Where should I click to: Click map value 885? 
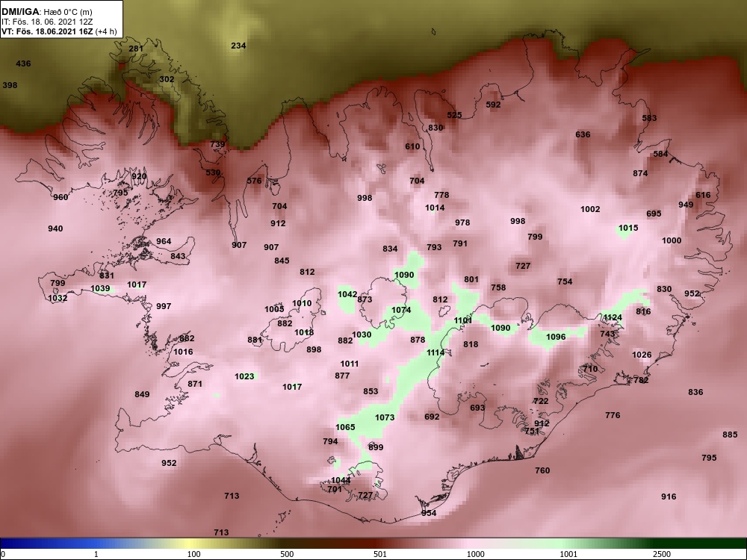tap(730, 435)
